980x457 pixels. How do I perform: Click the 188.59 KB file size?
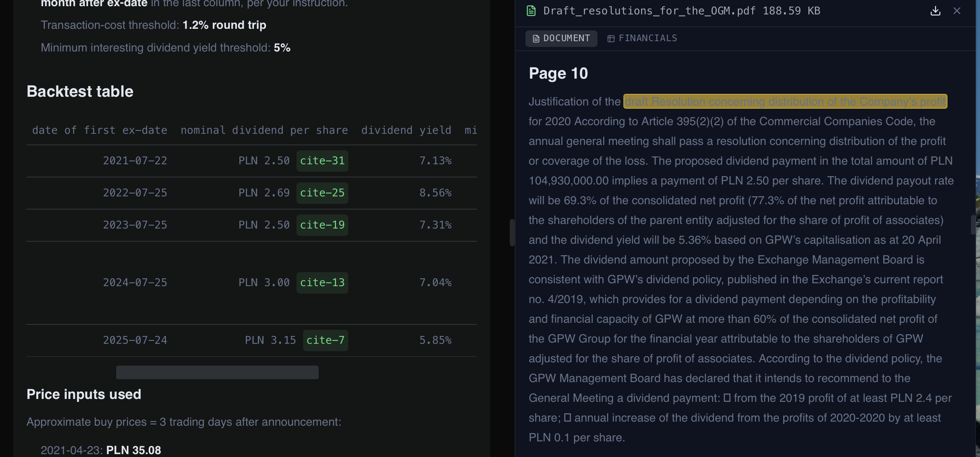click(x=791, y=11)
